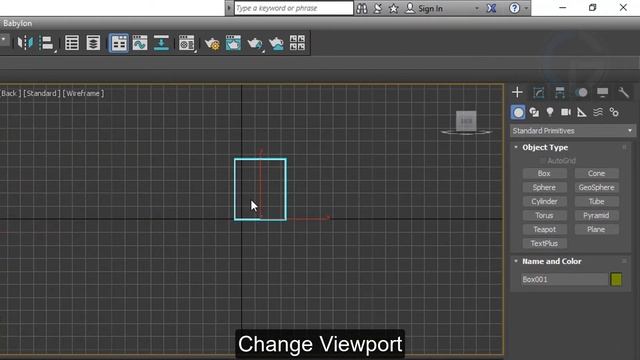
Task: Open the object color swatch
Action: coord(616,279)
